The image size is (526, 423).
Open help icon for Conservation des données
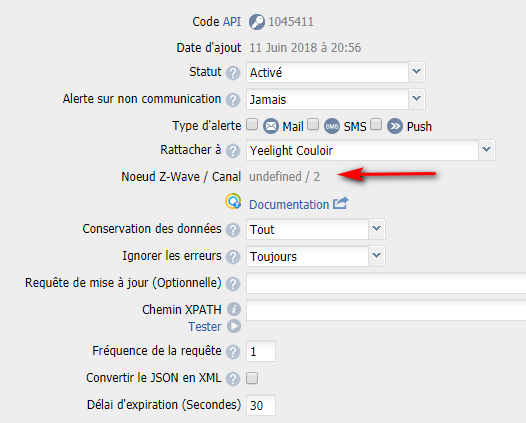pyautogui.click(x=233, y=230)
